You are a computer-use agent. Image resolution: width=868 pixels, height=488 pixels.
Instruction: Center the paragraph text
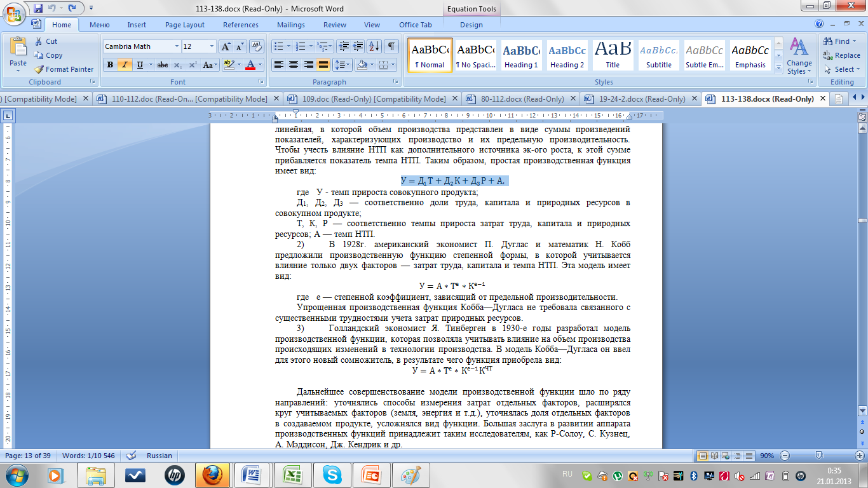pyautogui.click(x=294, y=65)
